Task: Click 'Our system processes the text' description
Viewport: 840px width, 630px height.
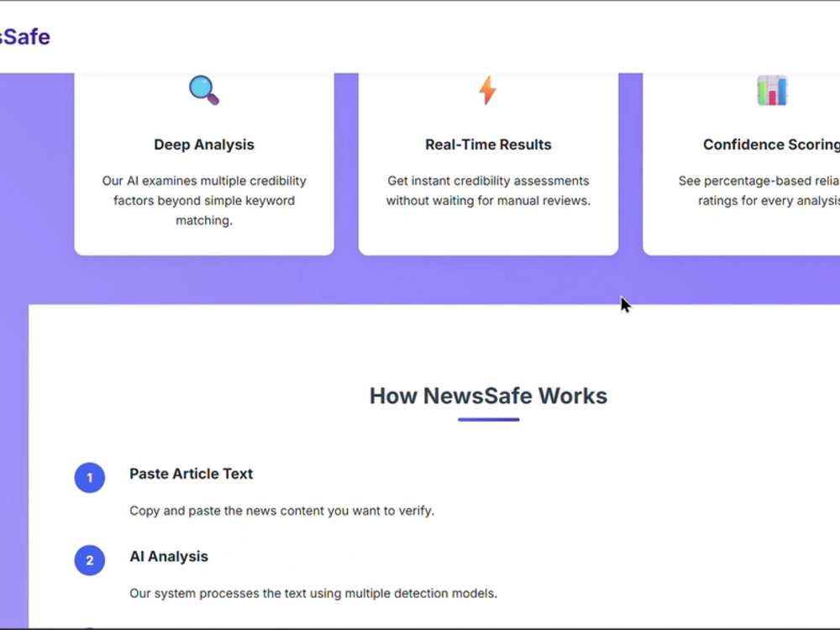Action: point(313,594)
